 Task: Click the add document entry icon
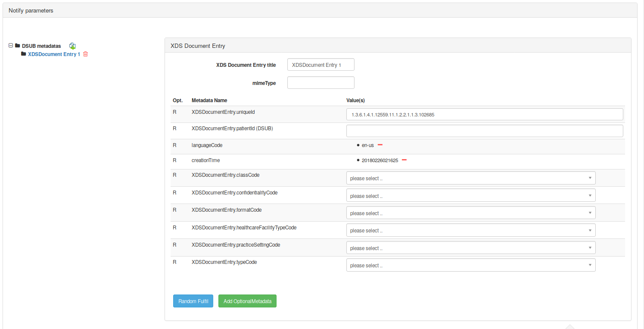coord(72,46)
